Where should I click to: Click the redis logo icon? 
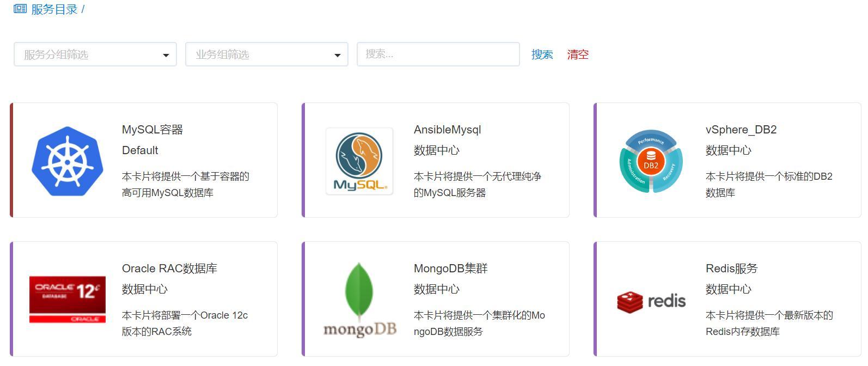(651, 301)
